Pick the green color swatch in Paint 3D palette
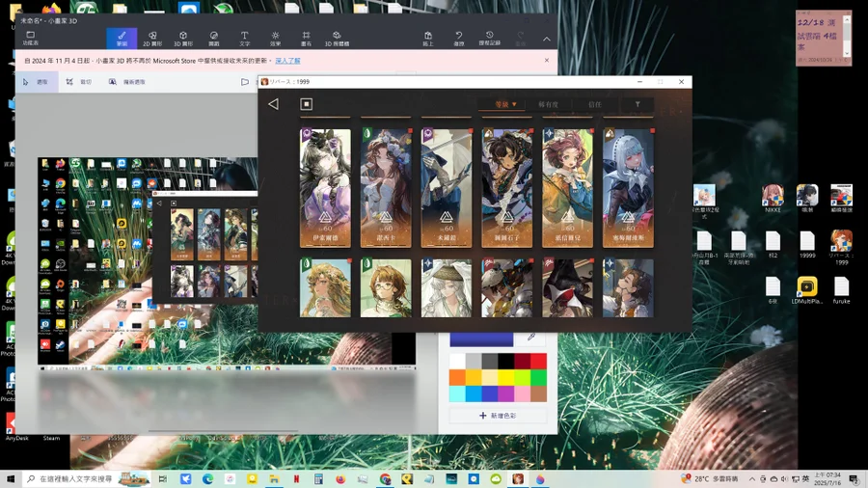868x488 pixels. 538,377
